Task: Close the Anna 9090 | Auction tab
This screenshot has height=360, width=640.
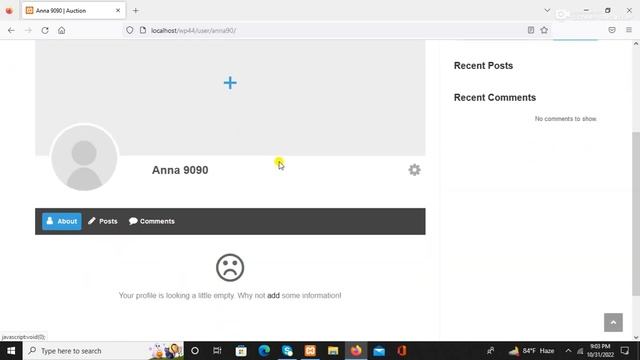Action: [x=118, y=11]
